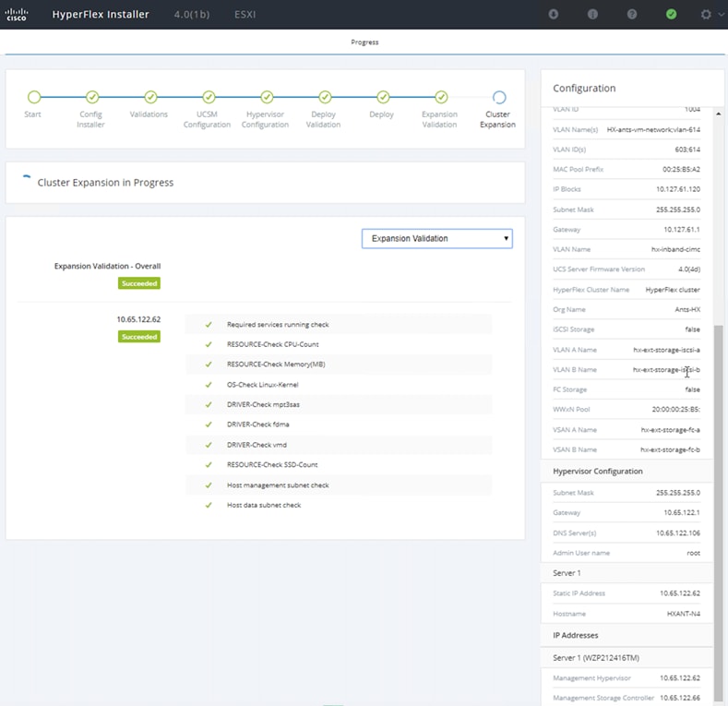
Task: Click the IP Addresses section header
Action: [x=575, y=635]
